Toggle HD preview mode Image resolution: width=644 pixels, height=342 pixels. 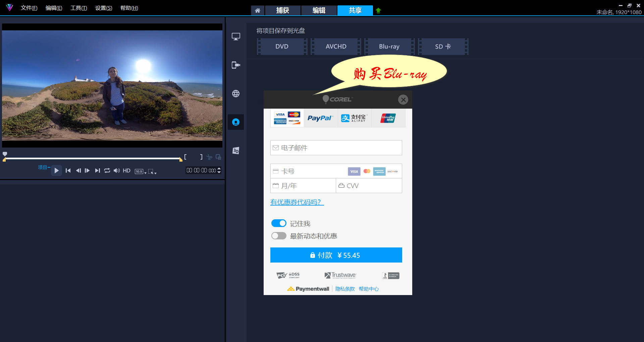(x=126, y=171)
